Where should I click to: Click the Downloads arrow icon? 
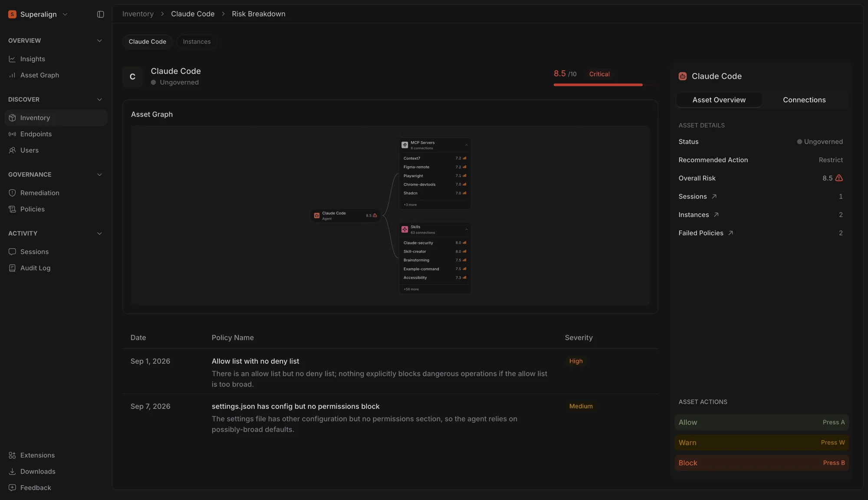(12, 471)
